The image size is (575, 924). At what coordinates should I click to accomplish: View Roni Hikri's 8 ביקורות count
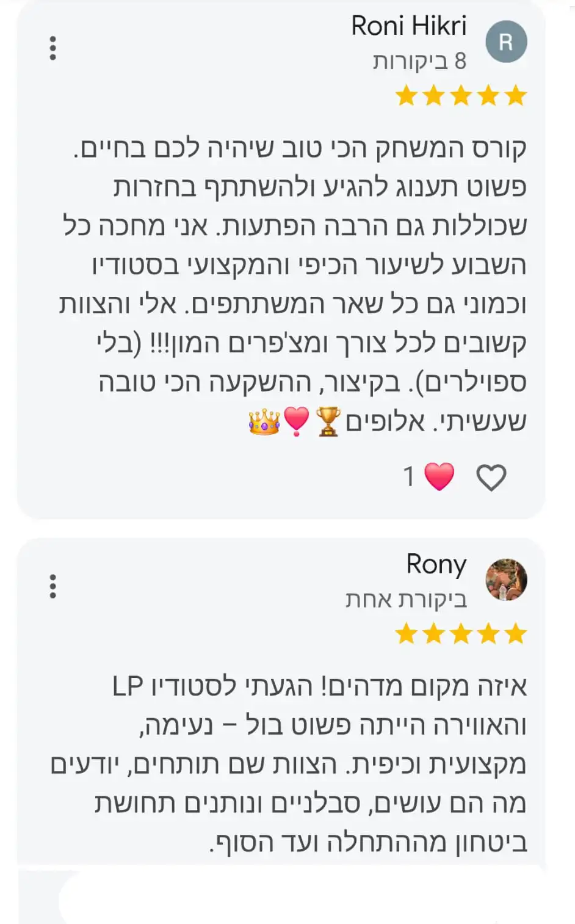(x=419, y=61)
